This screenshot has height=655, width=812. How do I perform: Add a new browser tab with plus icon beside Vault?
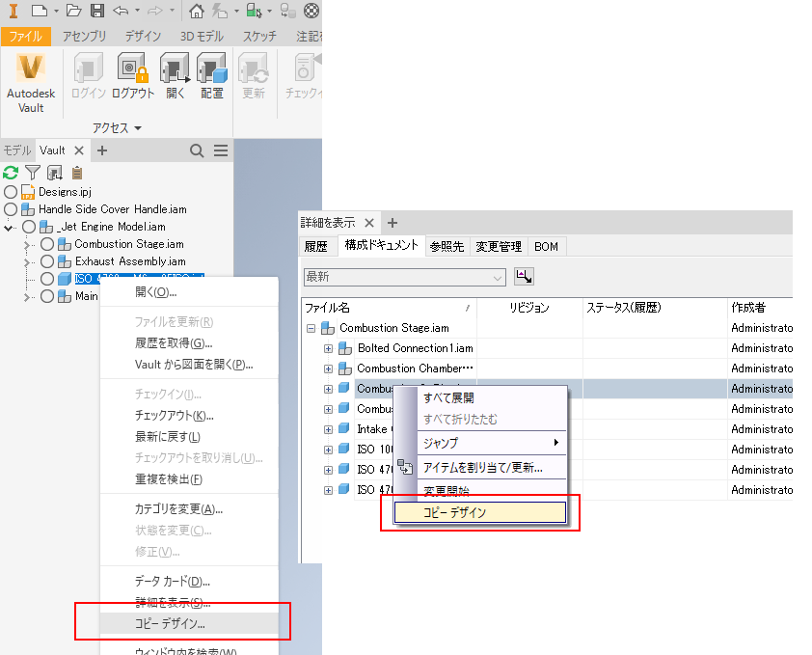(x=102, y=150)
